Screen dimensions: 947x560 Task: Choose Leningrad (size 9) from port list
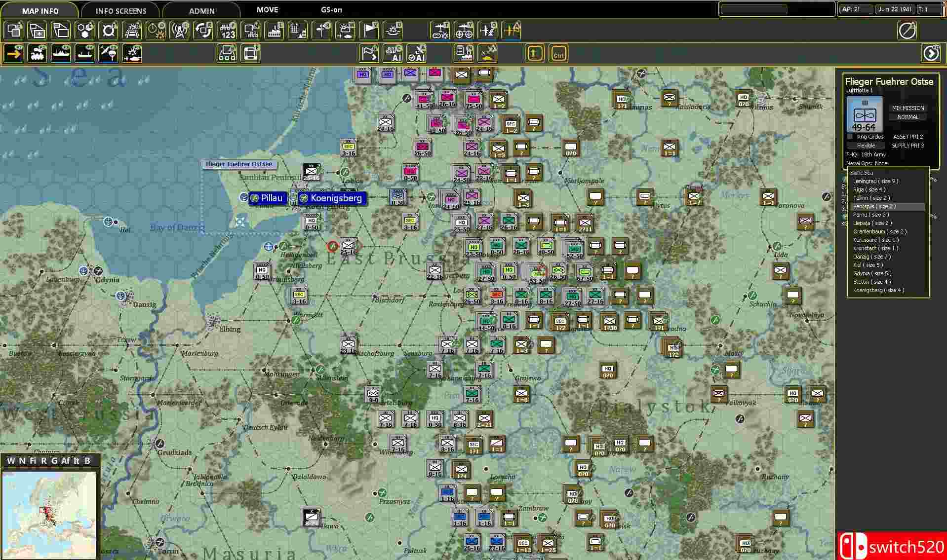(875, 181)
